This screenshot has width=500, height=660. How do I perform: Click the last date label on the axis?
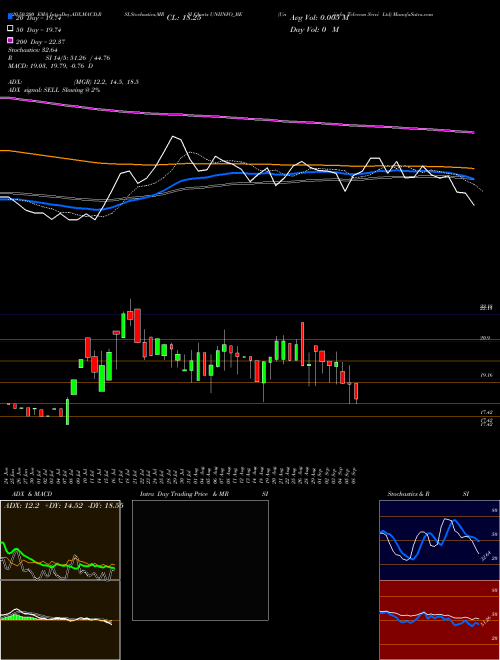point(356,476)
